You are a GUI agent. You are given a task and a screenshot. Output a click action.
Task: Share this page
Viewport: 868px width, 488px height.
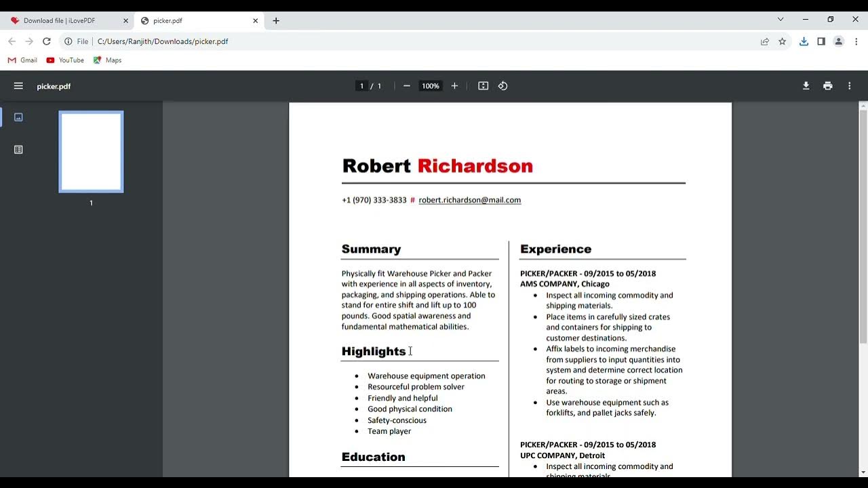click(x=765, y=41)
